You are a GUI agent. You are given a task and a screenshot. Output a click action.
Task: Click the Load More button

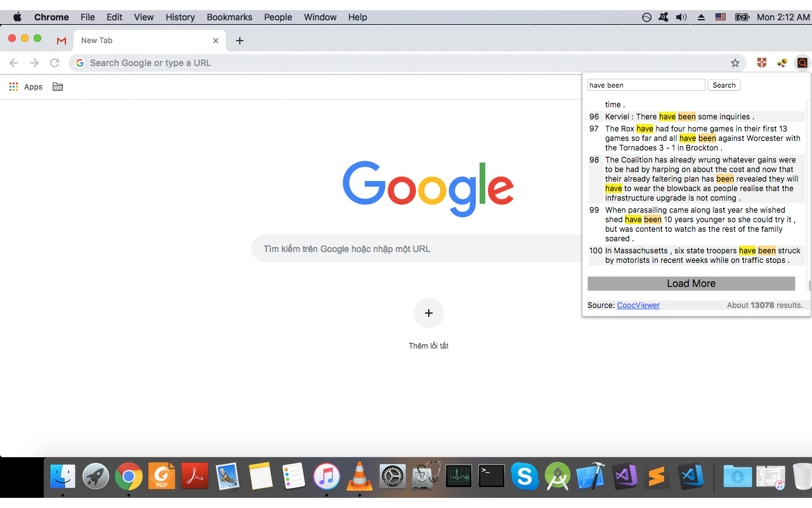[691, 284]
